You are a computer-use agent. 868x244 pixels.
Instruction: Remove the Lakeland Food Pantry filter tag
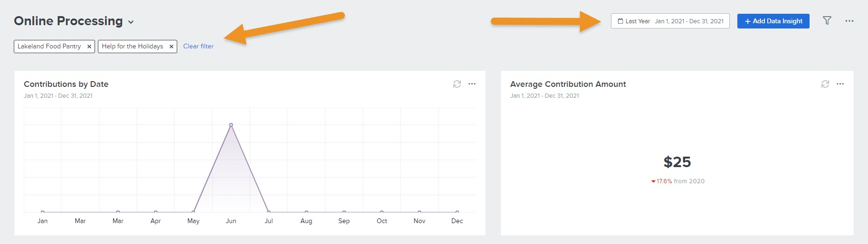(x=89, y=47)
